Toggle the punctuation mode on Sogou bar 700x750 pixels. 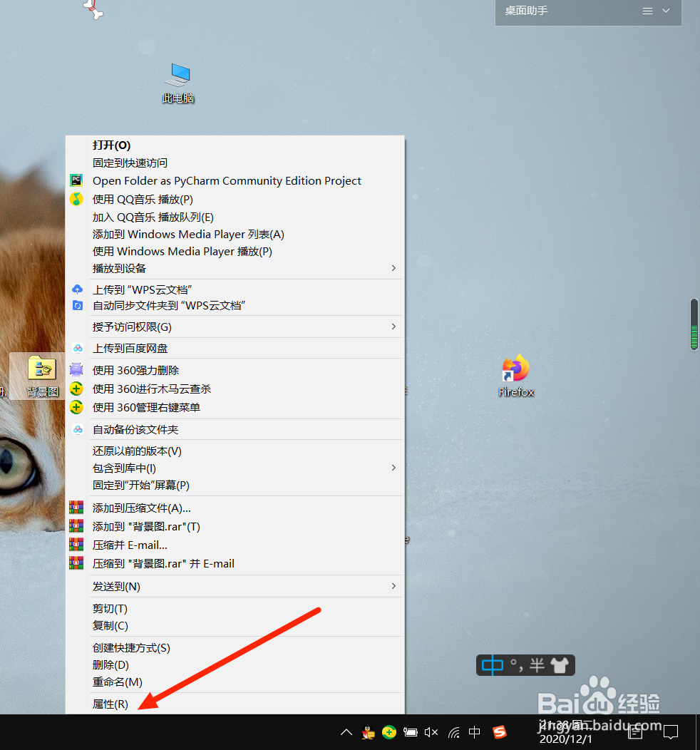pyautogui.click(x=517, y=665)
